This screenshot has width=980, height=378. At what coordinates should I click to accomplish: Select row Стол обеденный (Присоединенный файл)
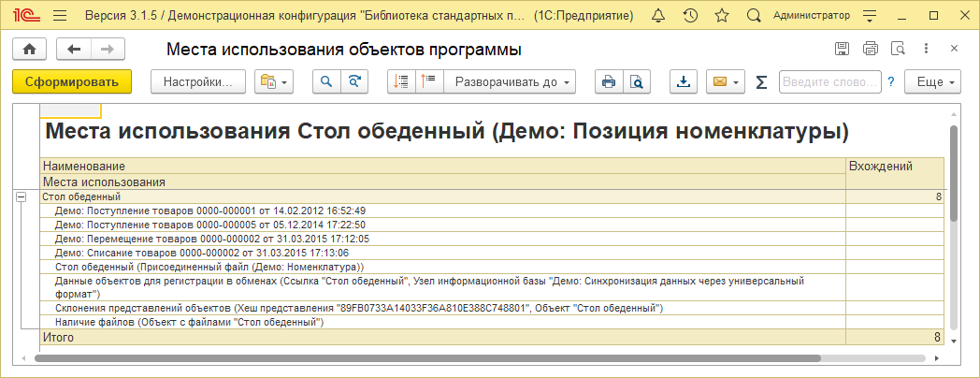(x=492, y=267)
